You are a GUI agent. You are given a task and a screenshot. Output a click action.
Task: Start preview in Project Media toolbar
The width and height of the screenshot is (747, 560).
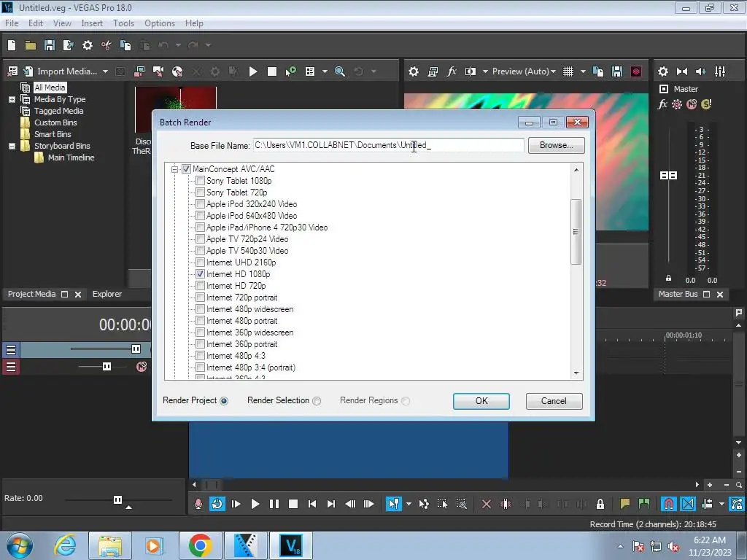(x=253, y=71)
